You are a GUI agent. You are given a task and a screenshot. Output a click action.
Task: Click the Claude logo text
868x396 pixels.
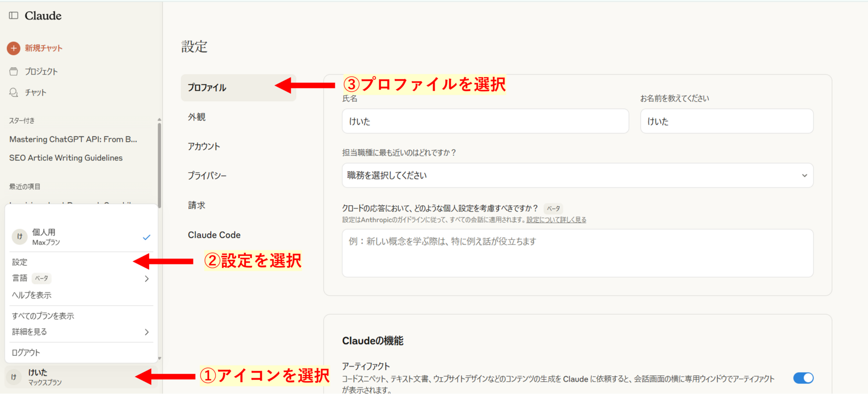(43, 15)
